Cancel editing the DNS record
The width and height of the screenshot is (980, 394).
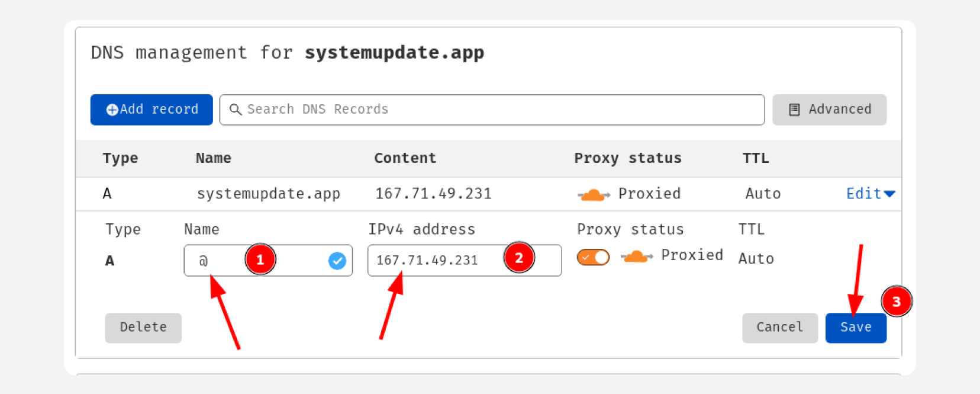pyautogui.click(x=780, y=328)
